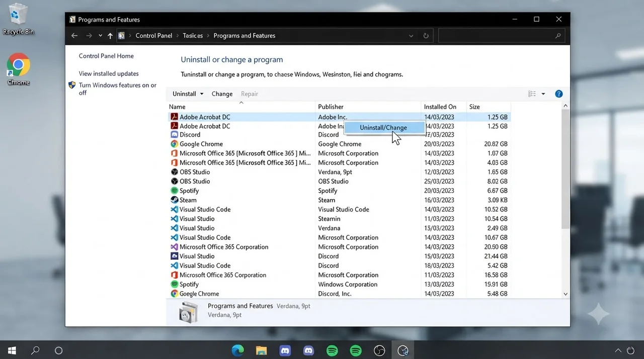This screenshot has height=359, width=644.
Task: Click the Windows Corporation publisher cell
Action: [348, 285]
